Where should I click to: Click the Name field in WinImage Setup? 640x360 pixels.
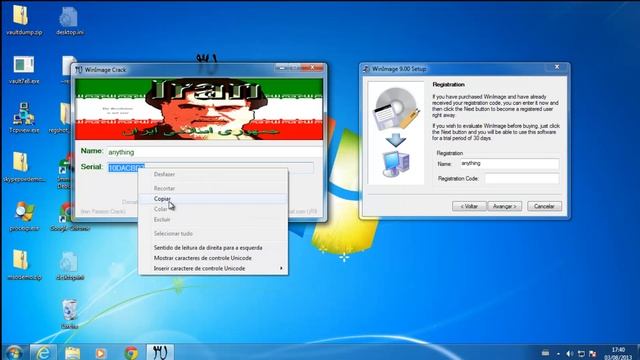click(509, 164)
